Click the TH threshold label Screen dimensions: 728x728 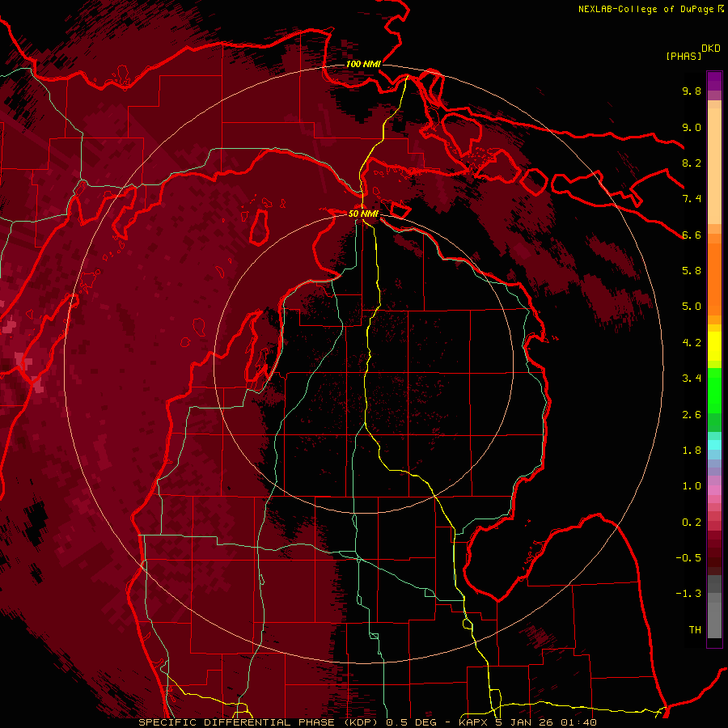click(695, 630)
